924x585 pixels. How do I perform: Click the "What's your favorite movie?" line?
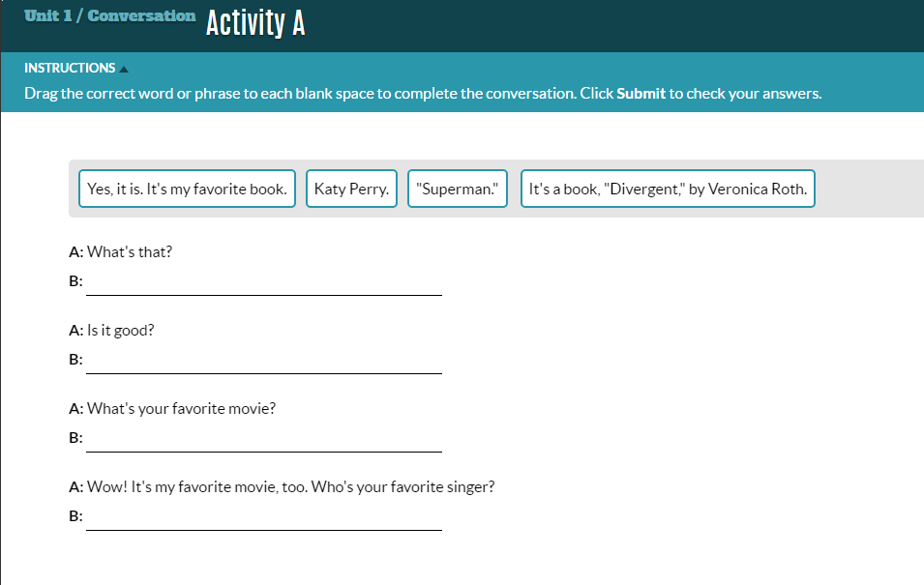click(172, 409)
